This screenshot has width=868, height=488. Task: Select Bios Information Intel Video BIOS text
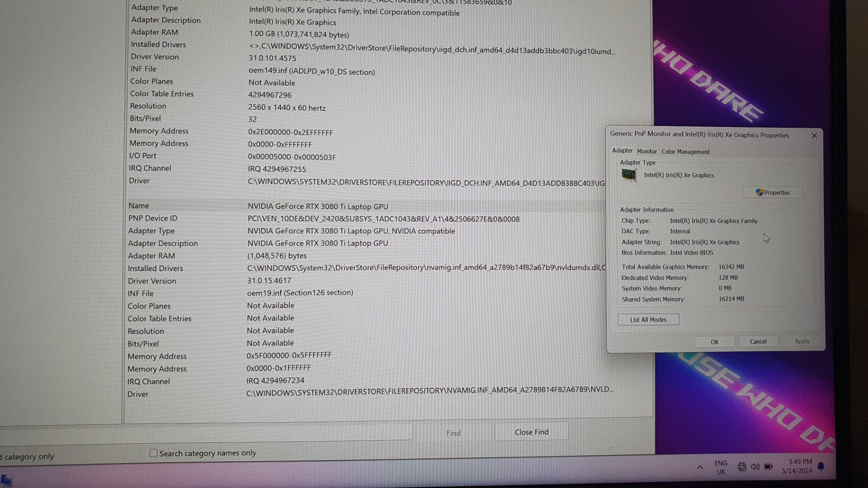pyautogui.click(x=691, y=253)
